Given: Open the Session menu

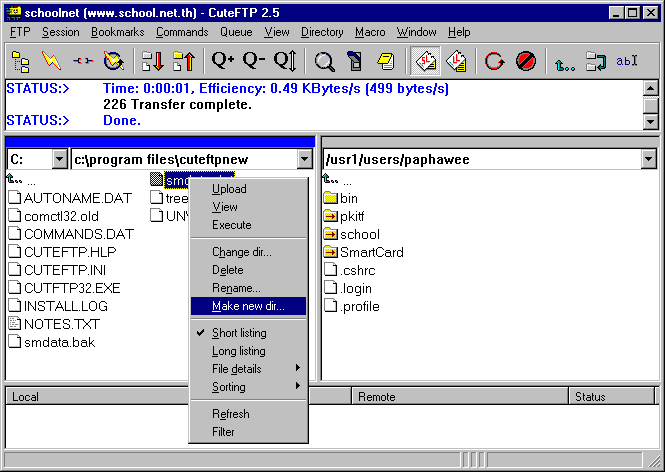Looking at the screenshot, I should pos(61,32).
